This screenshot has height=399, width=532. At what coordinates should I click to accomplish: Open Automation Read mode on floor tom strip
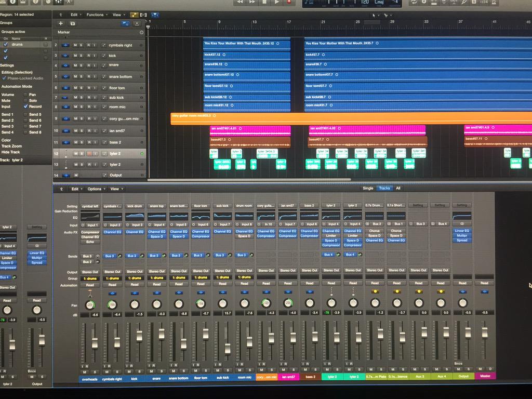[x=201, y=284]
